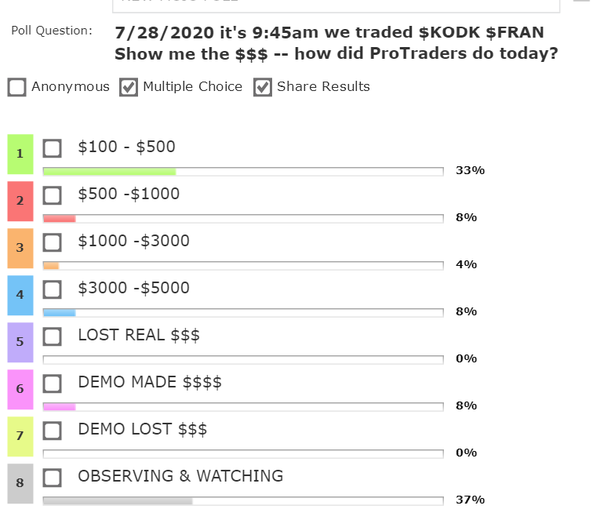Uncheck the Multiple Choice option
Image resolution: width=600 pixels, height=520 pixels.
coord(128,87)
